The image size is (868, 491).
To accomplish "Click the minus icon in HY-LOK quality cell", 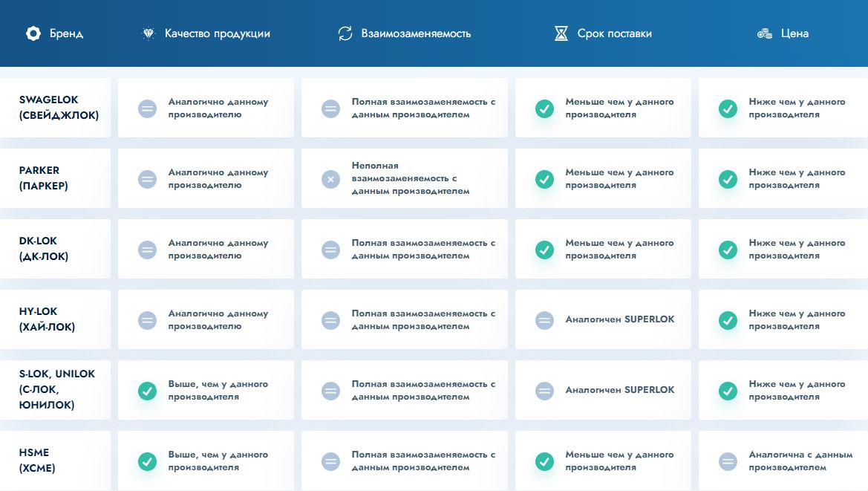I will (147, 320).
